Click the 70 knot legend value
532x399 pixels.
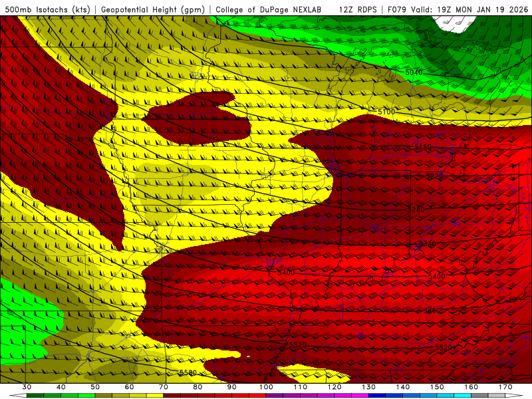164,387
